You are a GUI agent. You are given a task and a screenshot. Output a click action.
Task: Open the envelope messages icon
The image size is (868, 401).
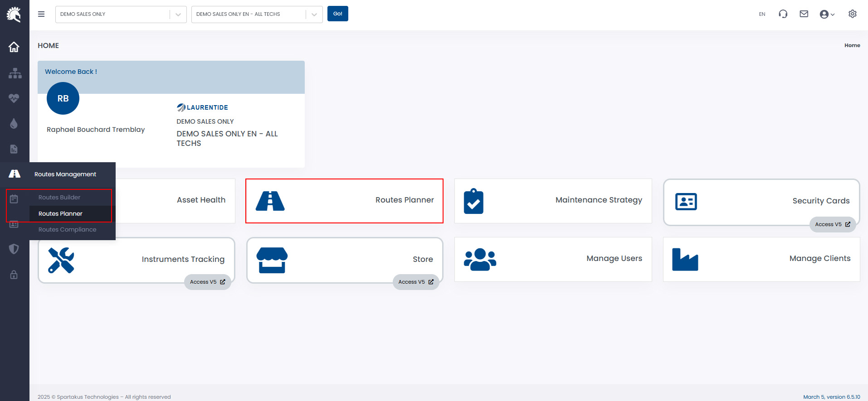click(x=804, y=14)
